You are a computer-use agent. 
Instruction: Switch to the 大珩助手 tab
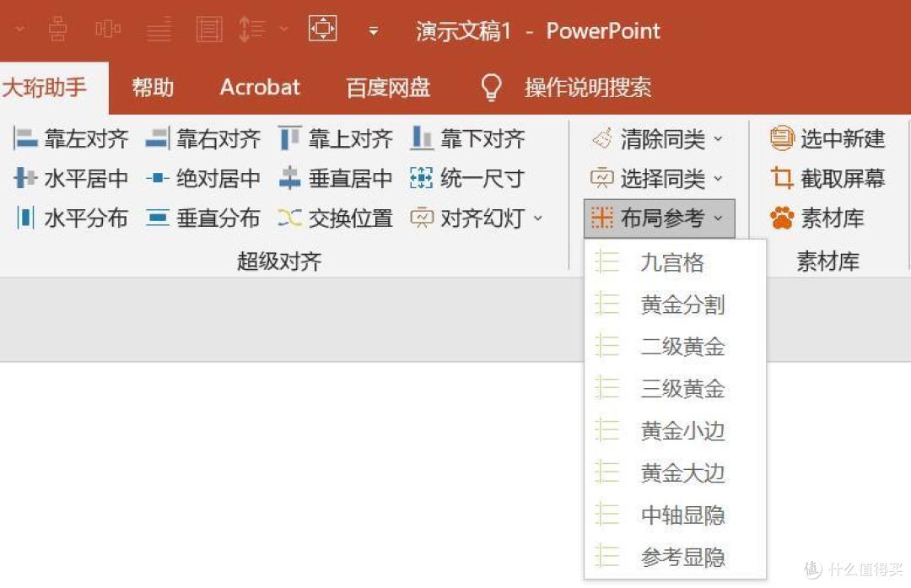(x=46, y=88)
